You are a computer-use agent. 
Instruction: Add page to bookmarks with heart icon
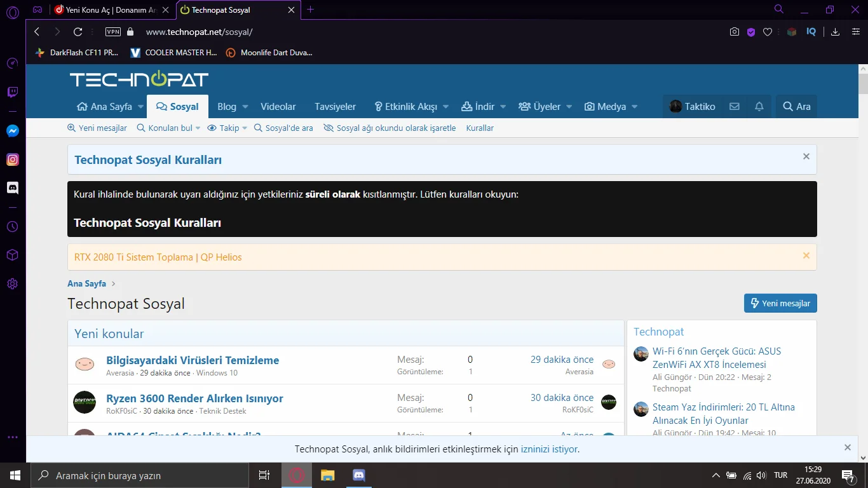(x=768, y=32)
